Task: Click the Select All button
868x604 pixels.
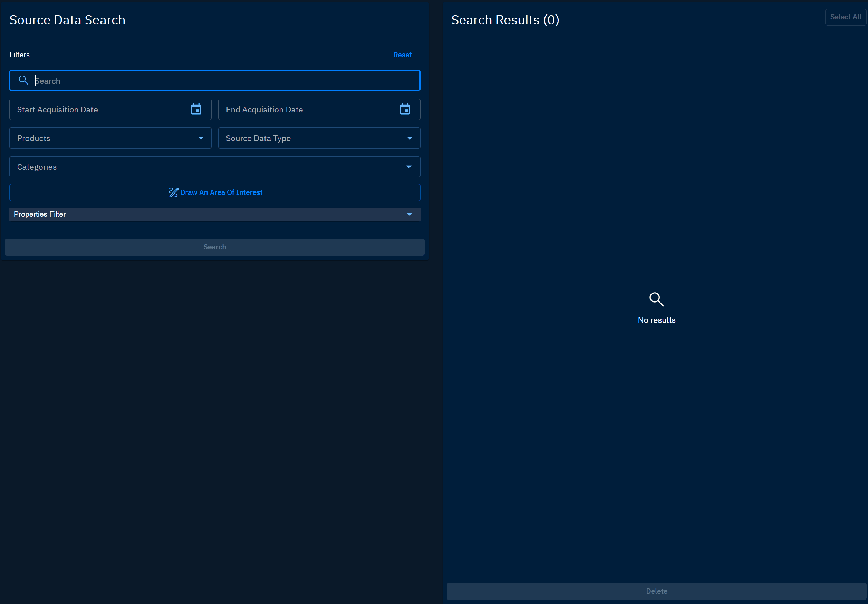Action: tap(845, 17)
